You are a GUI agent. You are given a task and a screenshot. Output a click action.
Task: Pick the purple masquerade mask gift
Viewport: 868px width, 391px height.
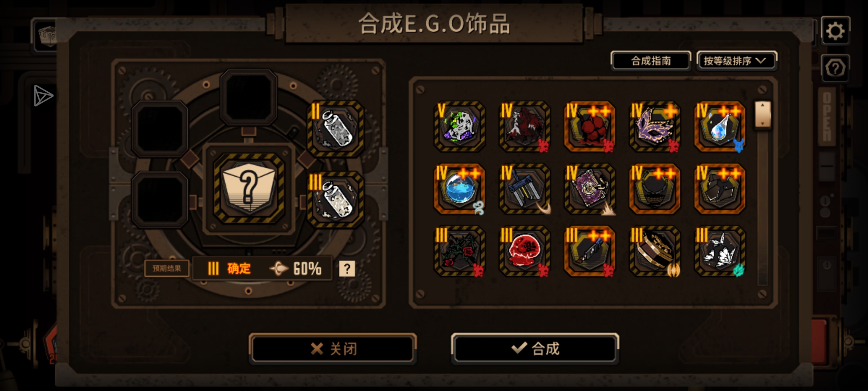pos(655,126)
